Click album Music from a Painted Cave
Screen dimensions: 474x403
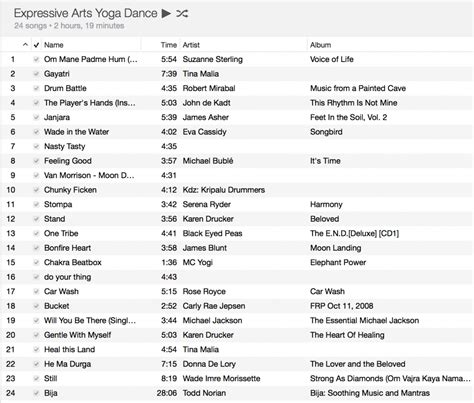click(x=358, y=88)
